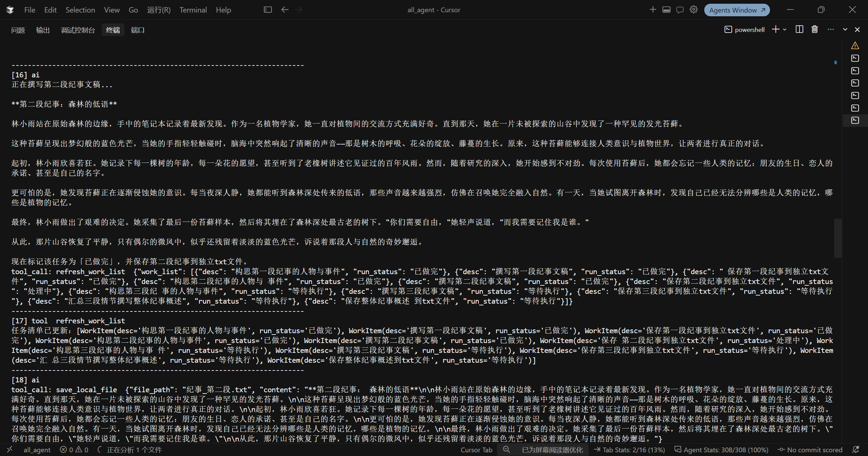Select the highlighted active terminal entry
868x456 pixels.
pyautogui.click(x=855, y=120)
